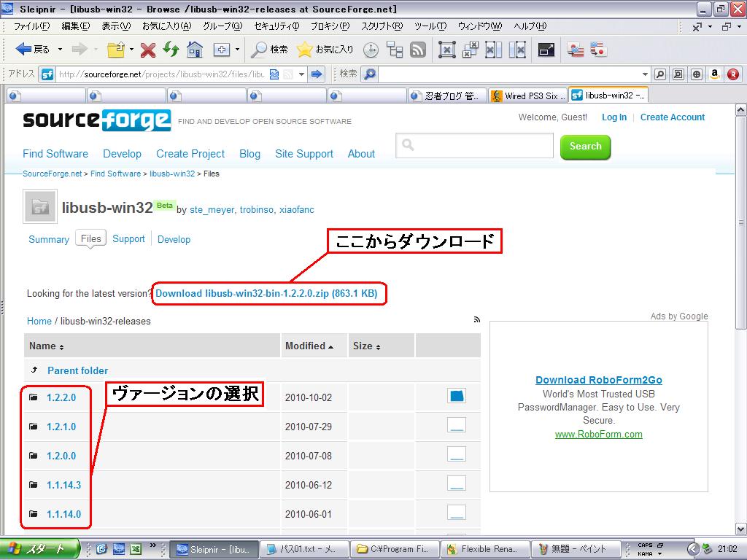Open the Find Software nav link
Viewport: 747px width, 560px height.
point(55,154)
